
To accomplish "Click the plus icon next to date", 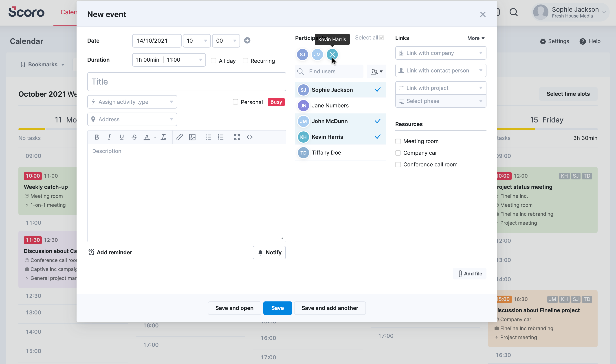I will (247, 40).
